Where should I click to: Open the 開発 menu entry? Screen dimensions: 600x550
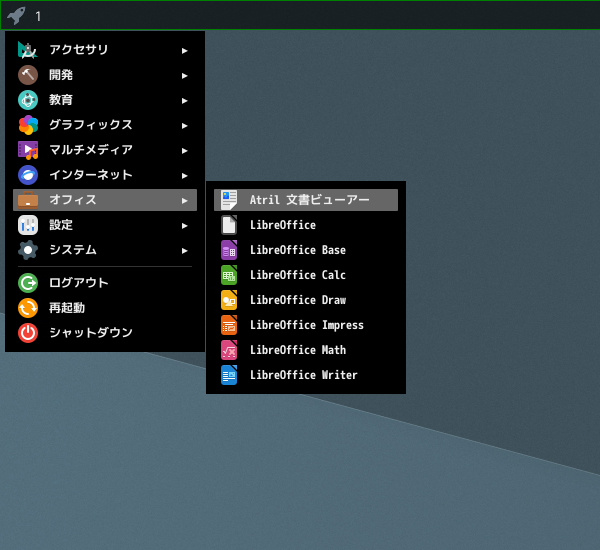coord(105,75)
